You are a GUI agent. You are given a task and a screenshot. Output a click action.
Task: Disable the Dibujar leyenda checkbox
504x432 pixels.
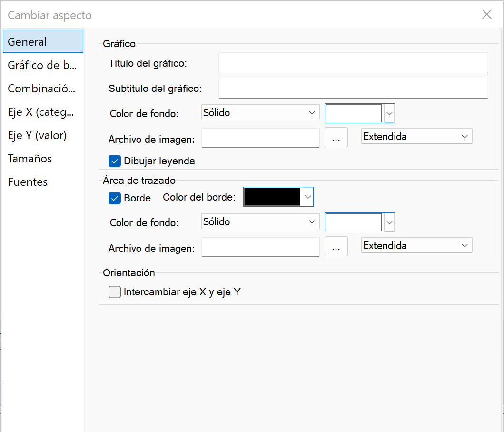(x=115, y=161)
